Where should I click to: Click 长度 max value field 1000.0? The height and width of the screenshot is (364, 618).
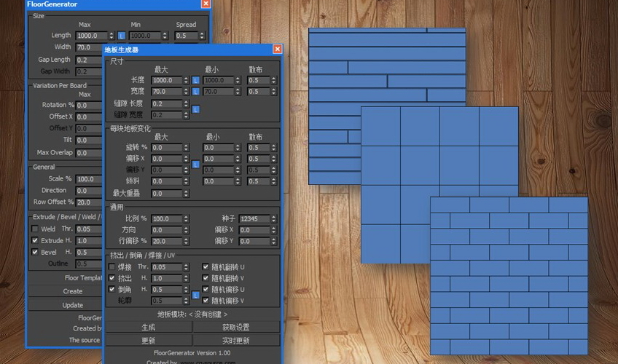tap(167, 80)
